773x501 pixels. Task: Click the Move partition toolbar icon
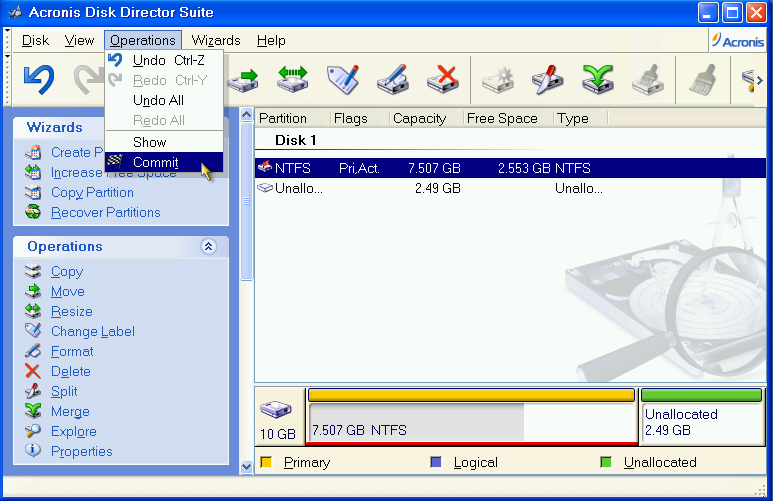coord(243,79)
